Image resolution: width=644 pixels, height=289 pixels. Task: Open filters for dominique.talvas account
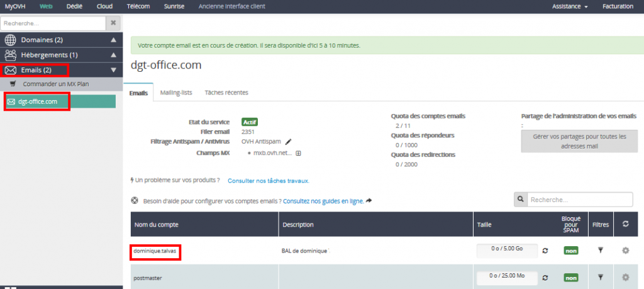601,251
